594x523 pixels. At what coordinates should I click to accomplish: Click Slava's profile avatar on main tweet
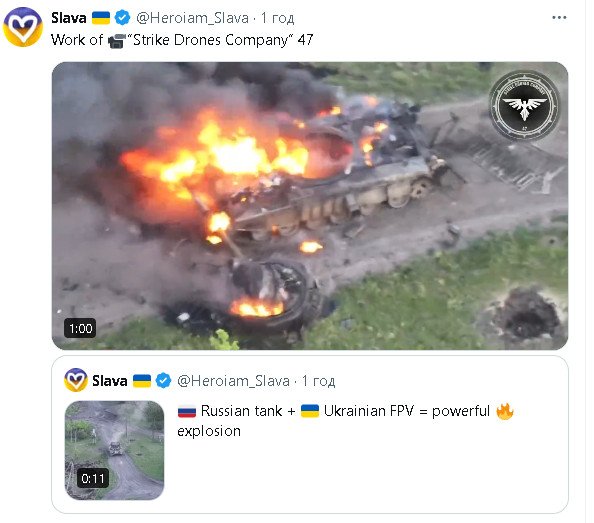tap(23, 27)
